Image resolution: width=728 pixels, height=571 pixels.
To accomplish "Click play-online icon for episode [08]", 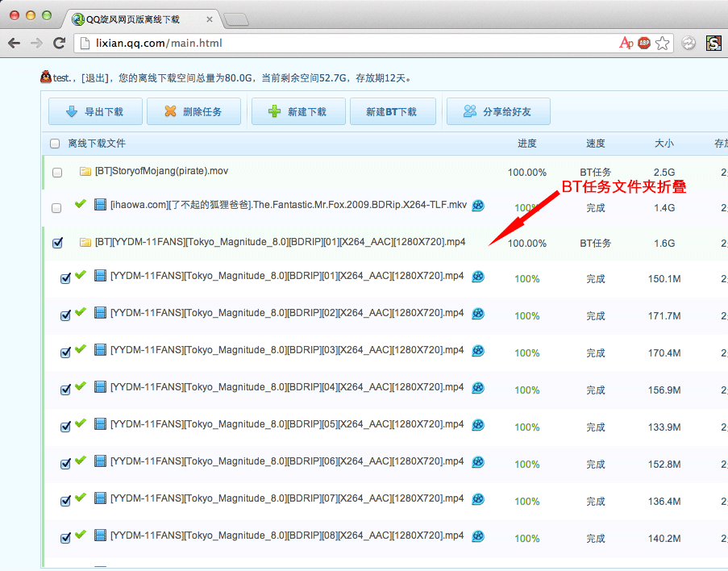I will (x=478, y=536).
